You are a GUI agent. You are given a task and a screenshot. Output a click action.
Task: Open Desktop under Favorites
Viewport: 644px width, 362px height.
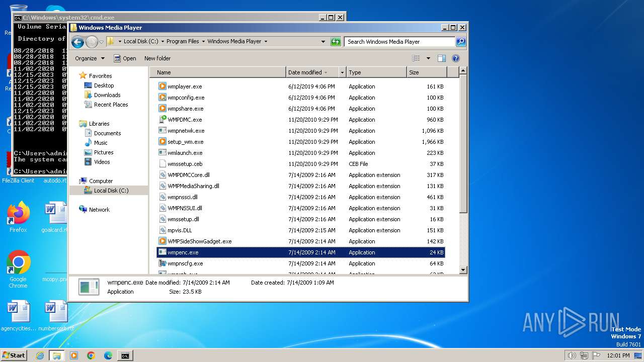[104, 85]
